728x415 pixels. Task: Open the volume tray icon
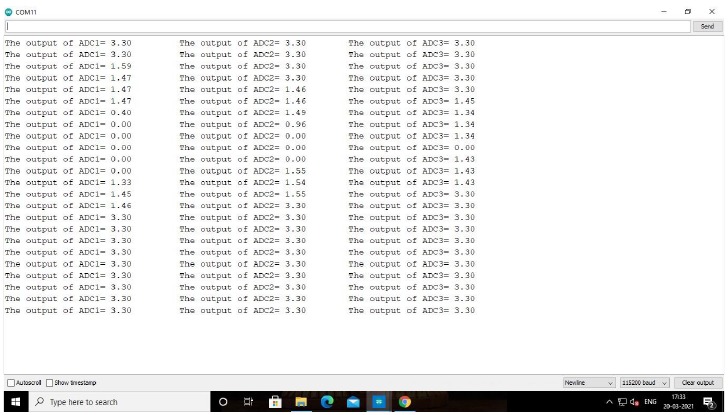(x=634, y=402)
